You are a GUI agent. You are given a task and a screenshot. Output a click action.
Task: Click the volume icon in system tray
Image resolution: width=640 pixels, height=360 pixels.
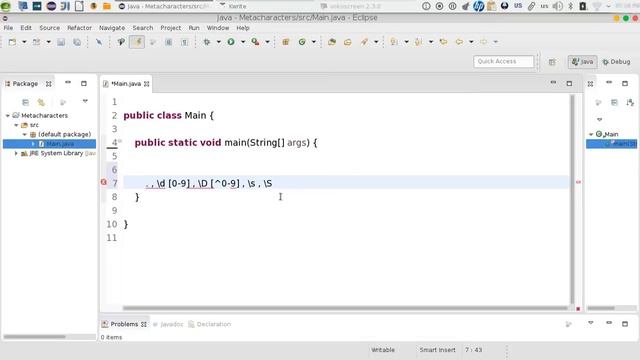pos(558,6)
